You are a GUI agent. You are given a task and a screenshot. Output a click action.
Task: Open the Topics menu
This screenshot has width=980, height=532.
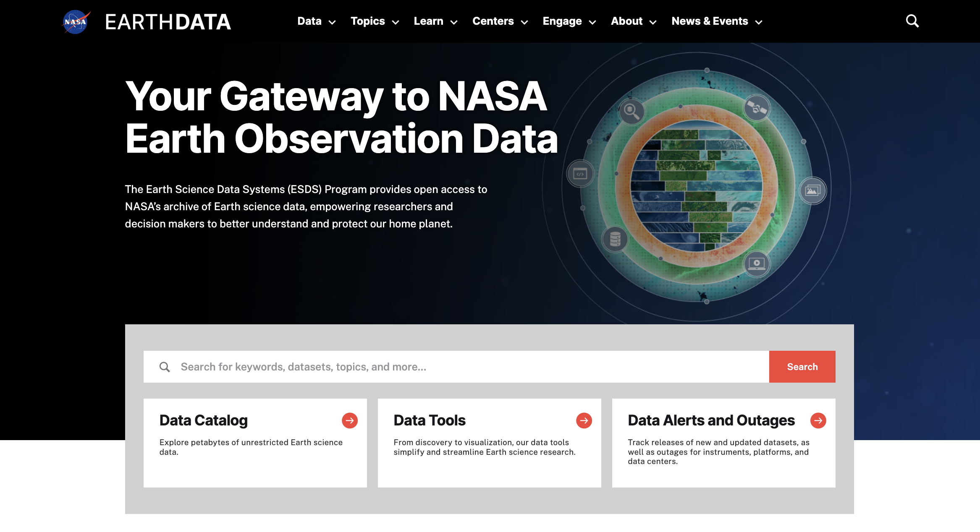pos(368,21)
